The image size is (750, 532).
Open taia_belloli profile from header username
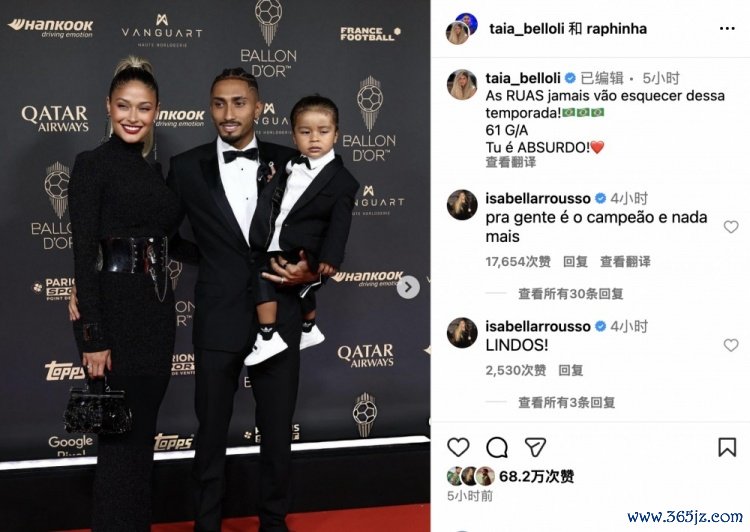526,29
